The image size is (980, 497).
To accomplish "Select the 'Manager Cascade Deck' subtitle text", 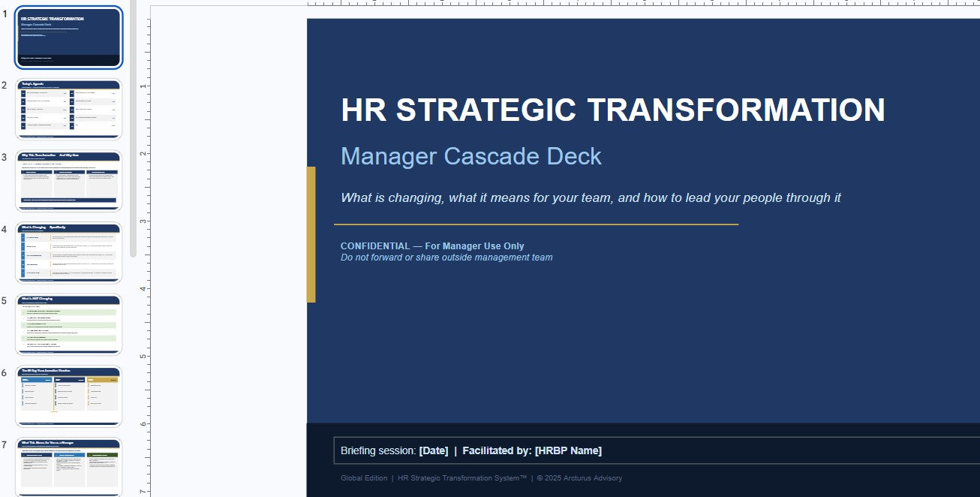I will [471, 156].
